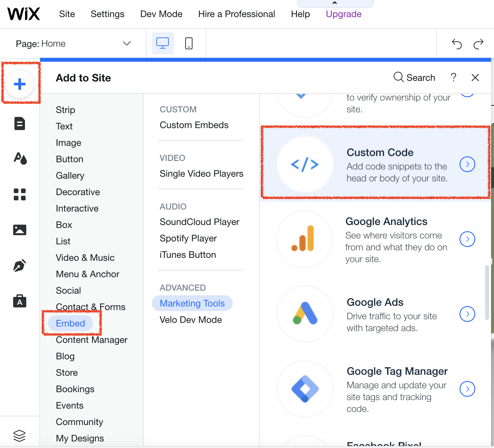Image resolution: width=494 pixels, height=448 pixels.
Task: Select List category
Action: click(63, 241)
